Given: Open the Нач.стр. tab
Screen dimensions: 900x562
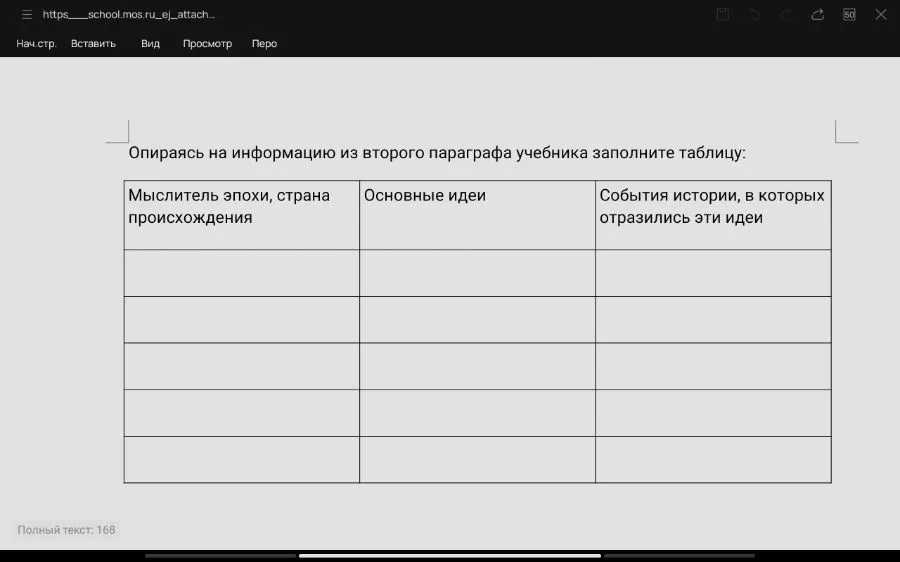Looking at the screenshot, I should pos(36,44).
